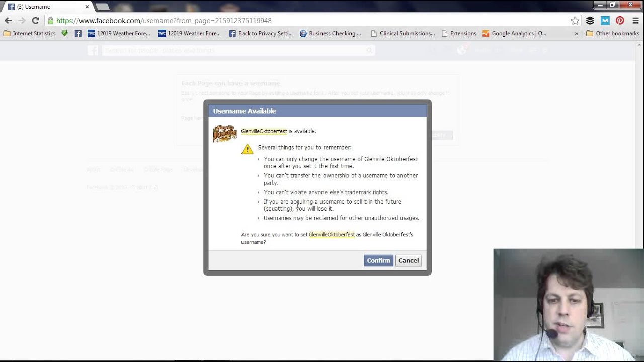Click the dimmed Facebook logo icon
The image size is (644, 362).
tap(93, 50)
